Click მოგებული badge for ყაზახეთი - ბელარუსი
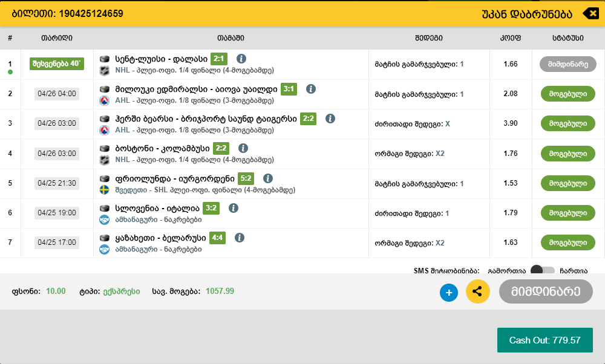The width and height of the screenshot is (605, 364). pos(568,242)
